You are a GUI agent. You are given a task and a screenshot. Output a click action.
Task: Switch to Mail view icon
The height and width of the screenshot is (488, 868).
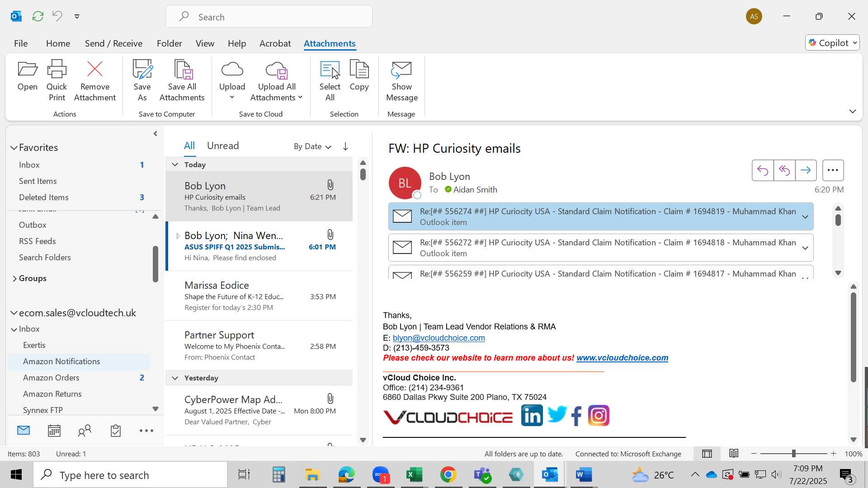coord(24,431)
